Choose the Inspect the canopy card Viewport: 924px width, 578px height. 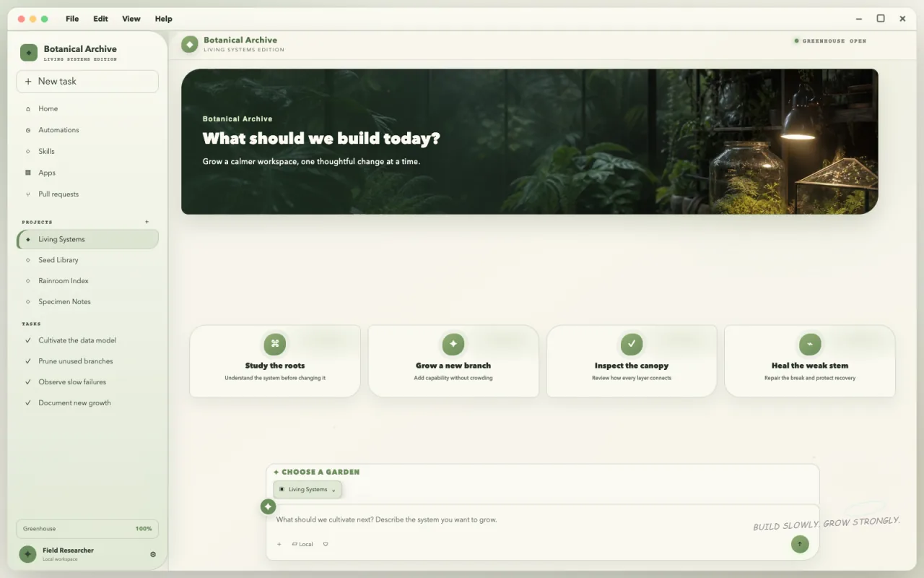click(632, 361)
